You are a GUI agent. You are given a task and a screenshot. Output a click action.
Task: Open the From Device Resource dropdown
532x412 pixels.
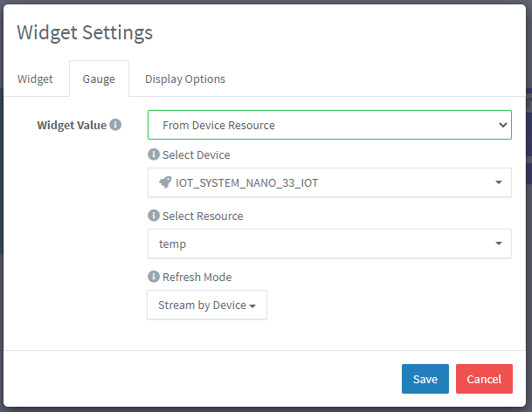click(329, 125)
